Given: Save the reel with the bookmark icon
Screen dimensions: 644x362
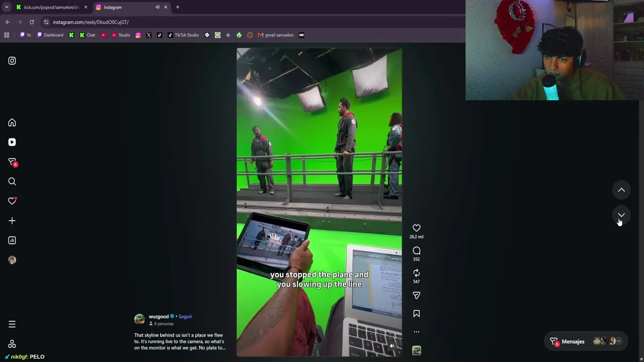Looking at the screenshot, I should pos(417,314).
